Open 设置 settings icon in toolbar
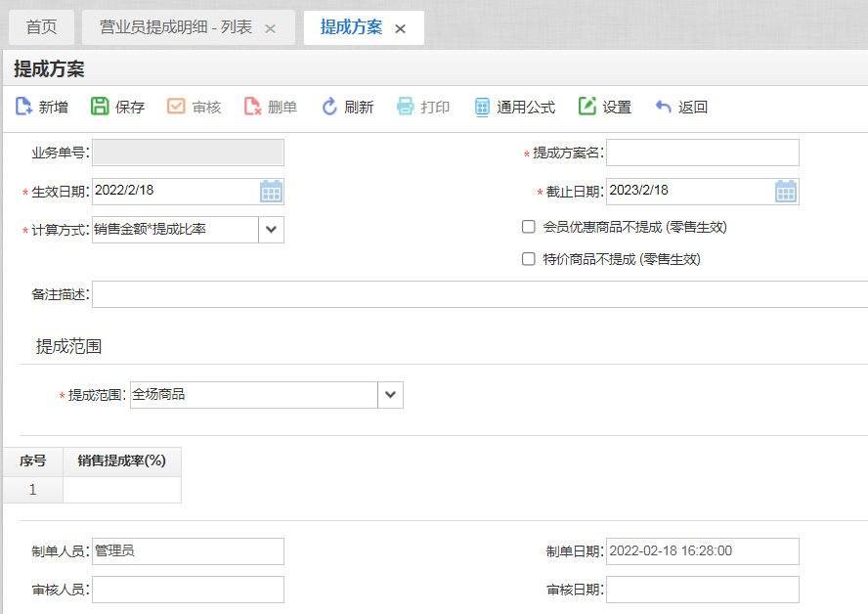The height and width of the screenshot is (614, 868). pyautogui.click(x=587, y=107)
